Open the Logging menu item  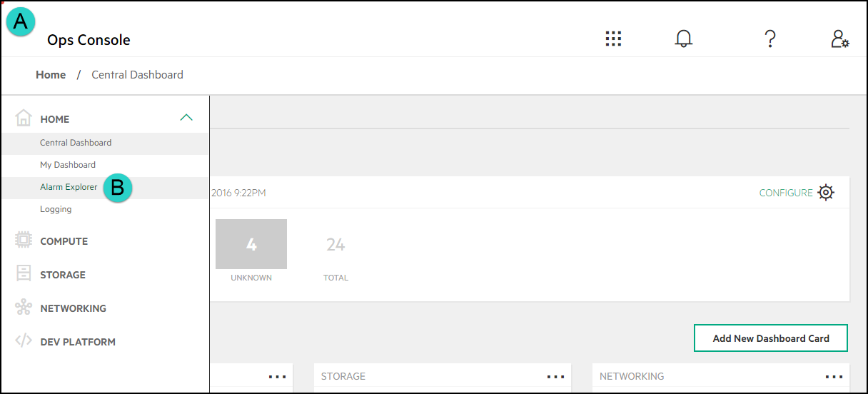56,209
